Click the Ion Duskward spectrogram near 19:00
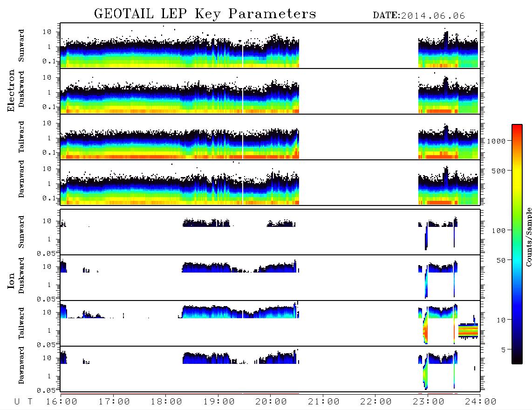 coord(218,268)
